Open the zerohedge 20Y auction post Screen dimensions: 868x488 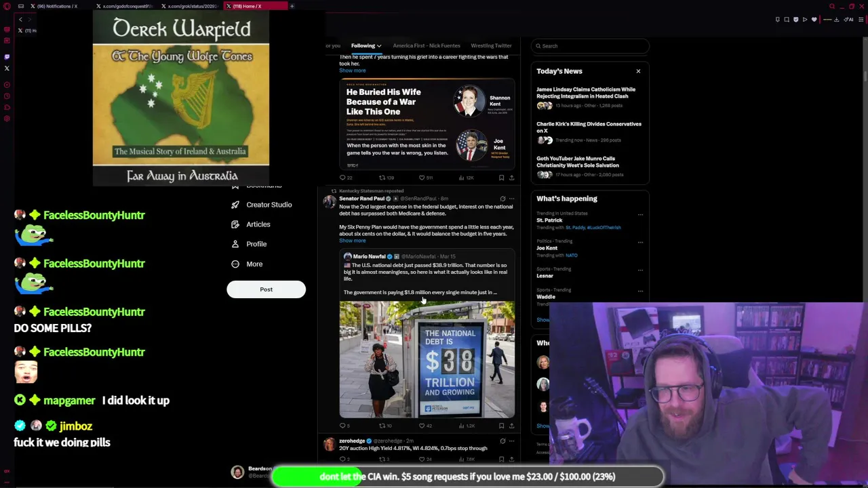[413, 448]
